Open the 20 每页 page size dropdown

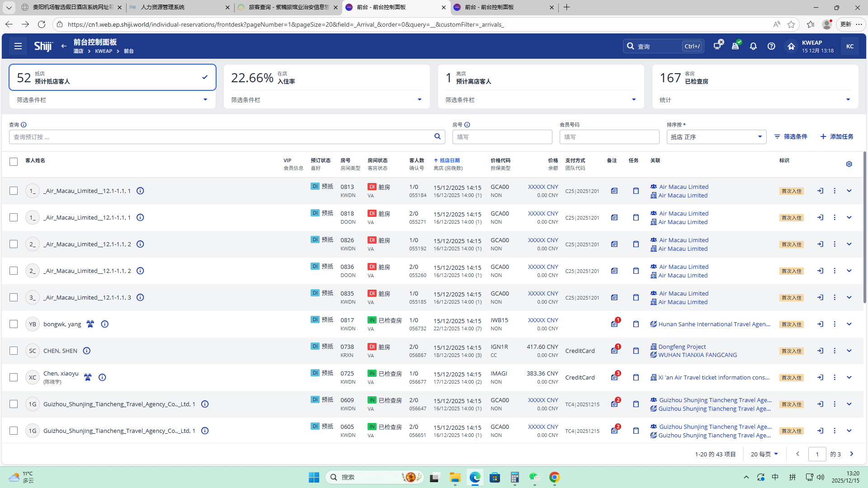tap(764, 454)
